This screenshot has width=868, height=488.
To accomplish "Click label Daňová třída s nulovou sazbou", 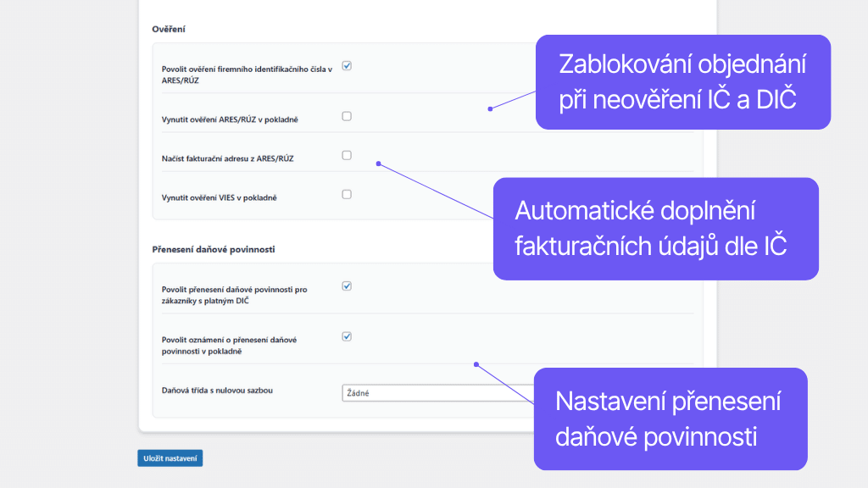I will [x=217, y=390].
